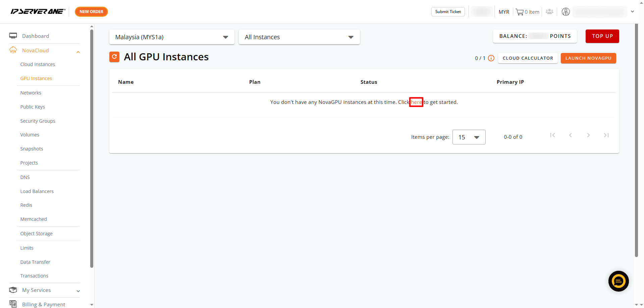Click the Billing & Payment icon
The height and width of the screenshot is (308, 644).
13,304
